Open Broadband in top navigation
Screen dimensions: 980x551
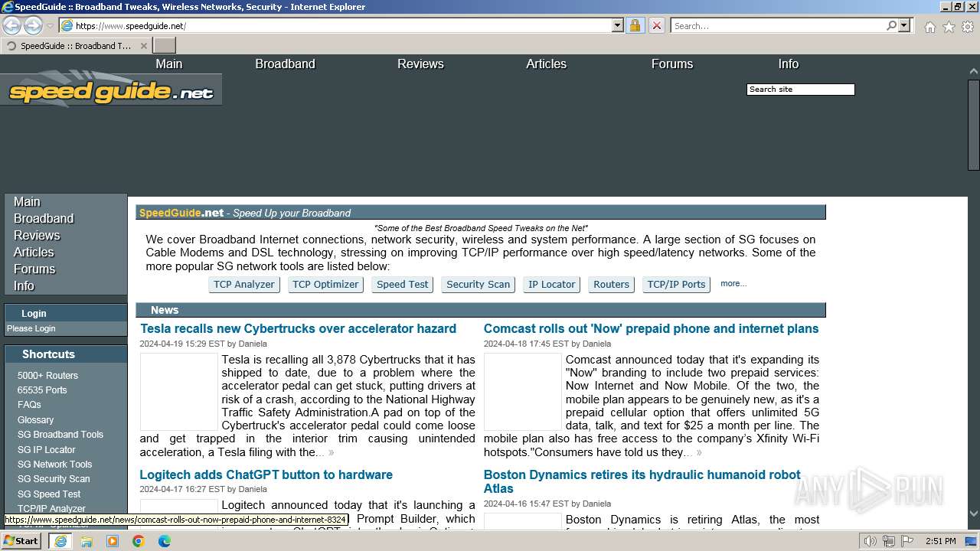click(x=285, y=64)
